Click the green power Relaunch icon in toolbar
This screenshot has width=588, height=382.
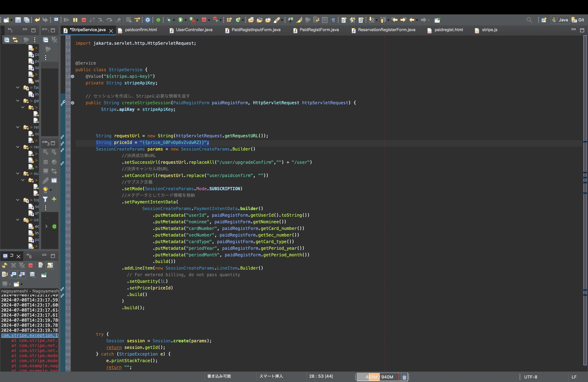click(x=158, y=20)
